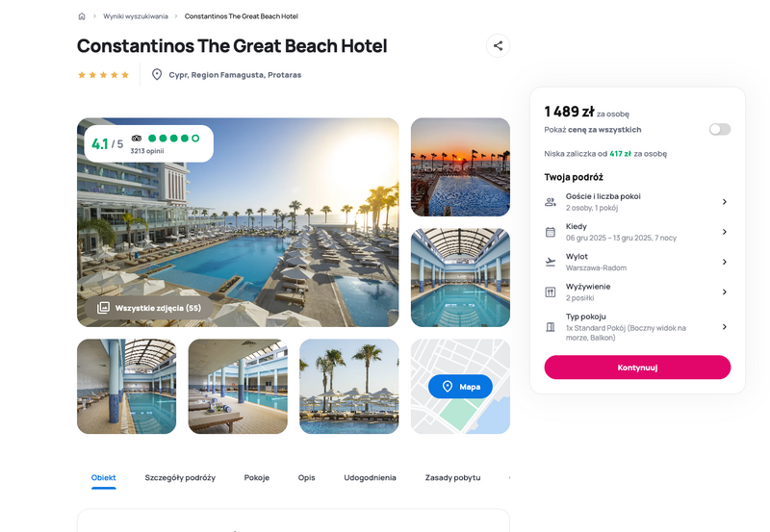Click the location pin icon near Cypr
770x532 pixels.
tap(157, 75)
